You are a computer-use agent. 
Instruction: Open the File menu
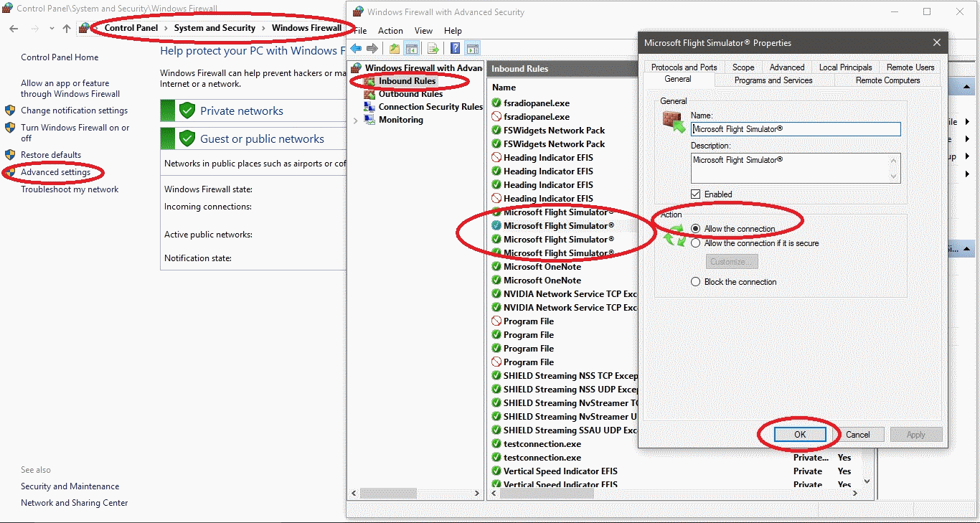coord(360,31)
